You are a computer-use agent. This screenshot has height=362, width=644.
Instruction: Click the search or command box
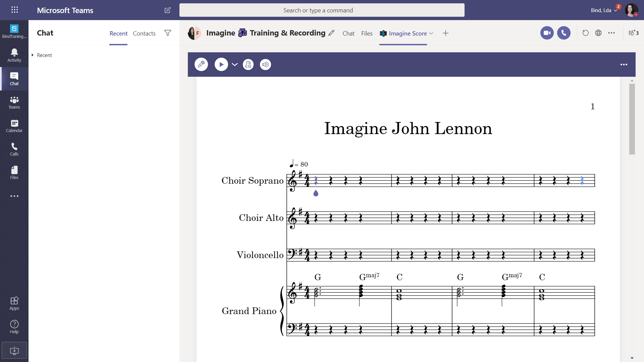coord(322,10)
